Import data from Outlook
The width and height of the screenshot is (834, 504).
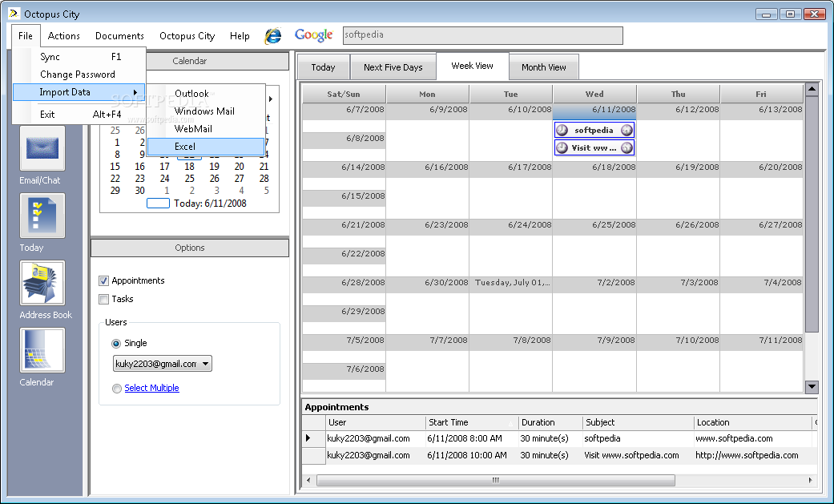click(x=206, y=93)
